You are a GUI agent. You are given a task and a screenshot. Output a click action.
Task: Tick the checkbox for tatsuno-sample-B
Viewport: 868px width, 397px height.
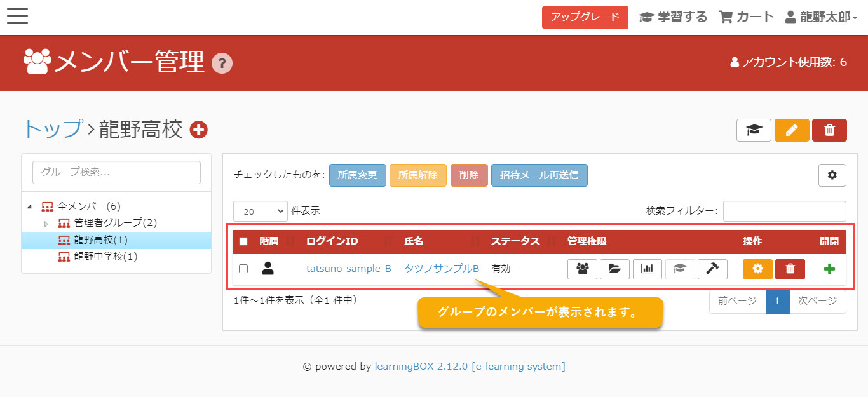click(243, 269)
